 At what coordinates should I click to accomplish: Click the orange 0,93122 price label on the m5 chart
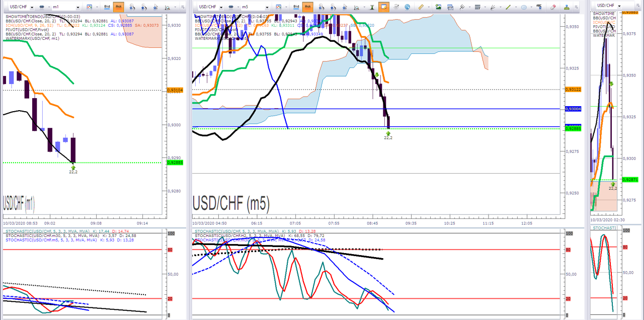coord(574,90)
